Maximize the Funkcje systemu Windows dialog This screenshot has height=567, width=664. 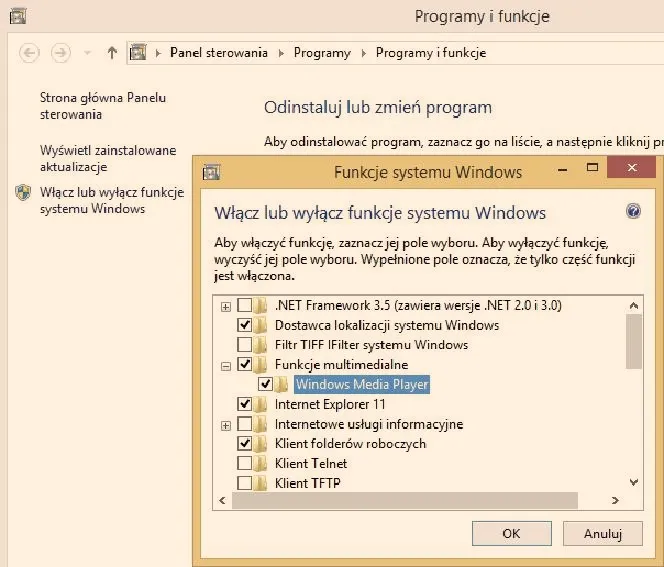(592, 168)
